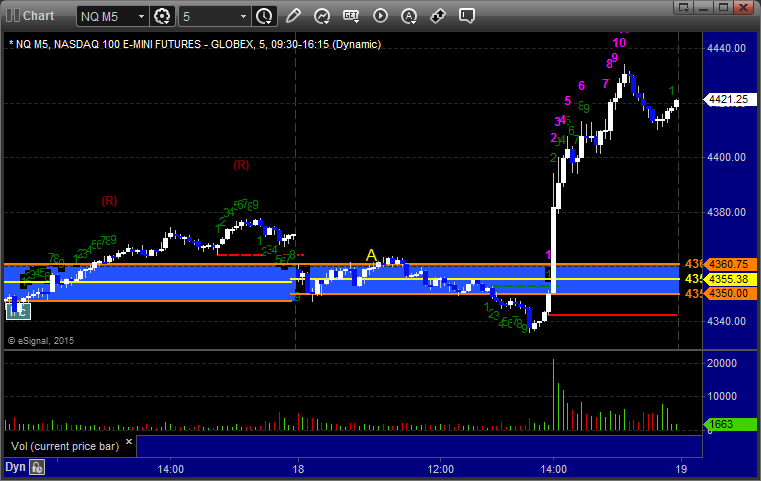The image size is (761, 481).
Task: Select the Vol (current price bar) tab
Action: tap(65, 446)
